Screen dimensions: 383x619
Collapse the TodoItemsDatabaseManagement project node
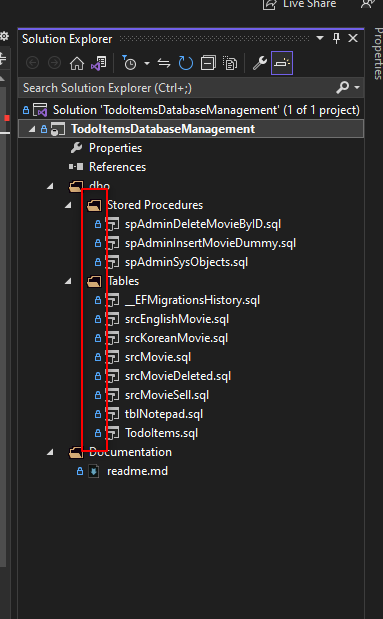32,129
